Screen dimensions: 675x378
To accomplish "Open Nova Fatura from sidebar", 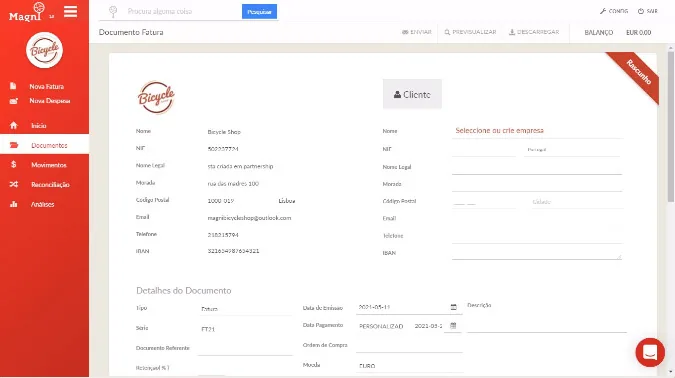I will point(46,87).
